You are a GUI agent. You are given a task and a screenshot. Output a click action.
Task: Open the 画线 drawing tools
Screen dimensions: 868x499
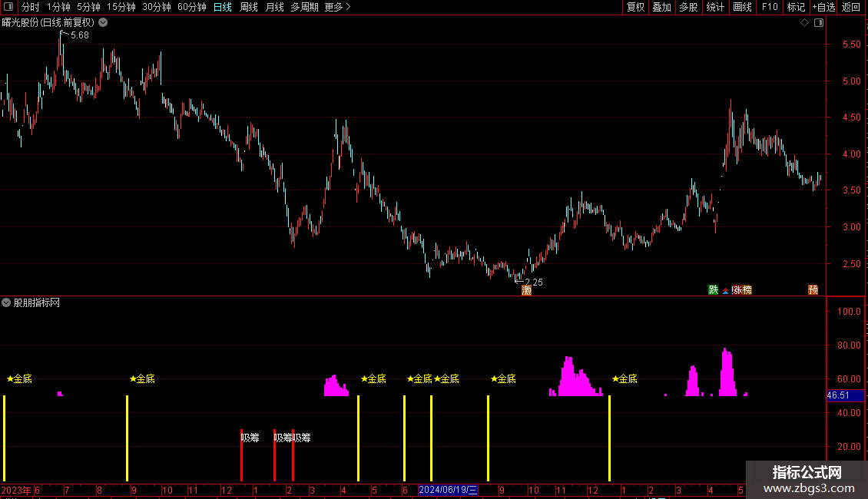(x=742, y=7)
